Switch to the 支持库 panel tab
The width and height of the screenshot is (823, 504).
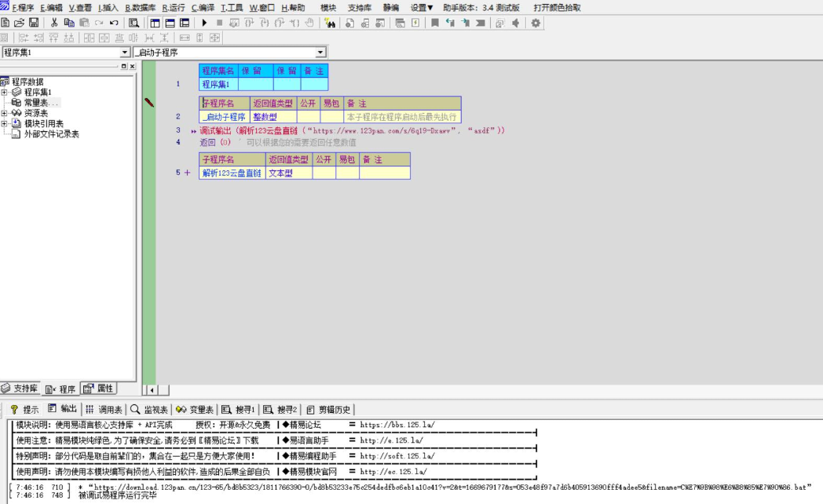(x=20, y=389)
